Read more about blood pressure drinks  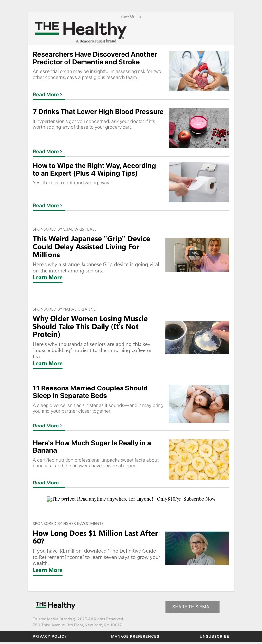click(47, 152)
